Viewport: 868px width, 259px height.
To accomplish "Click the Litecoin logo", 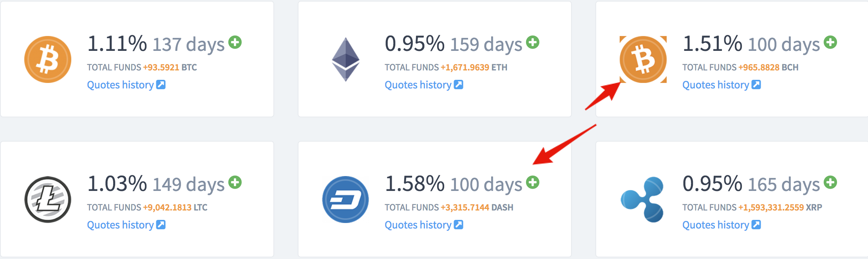I will [48, 200].
